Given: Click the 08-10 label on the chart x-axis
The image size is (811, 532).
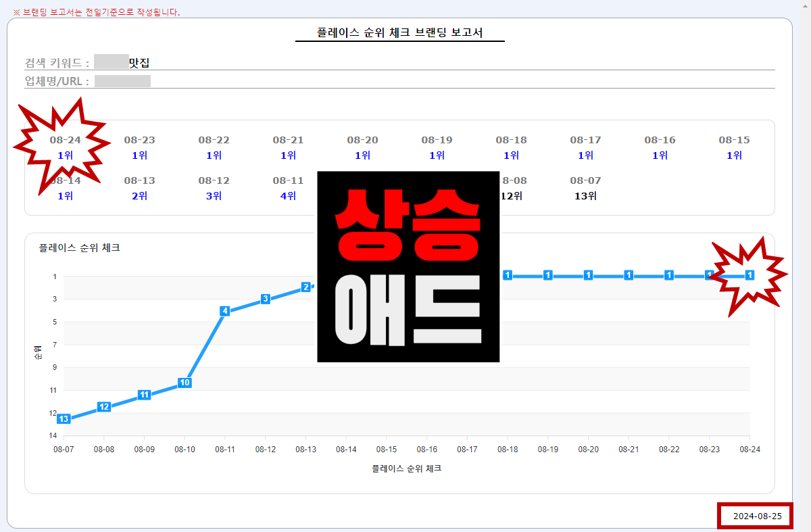Looking at the screenshot, I should (x=185, y=450).
